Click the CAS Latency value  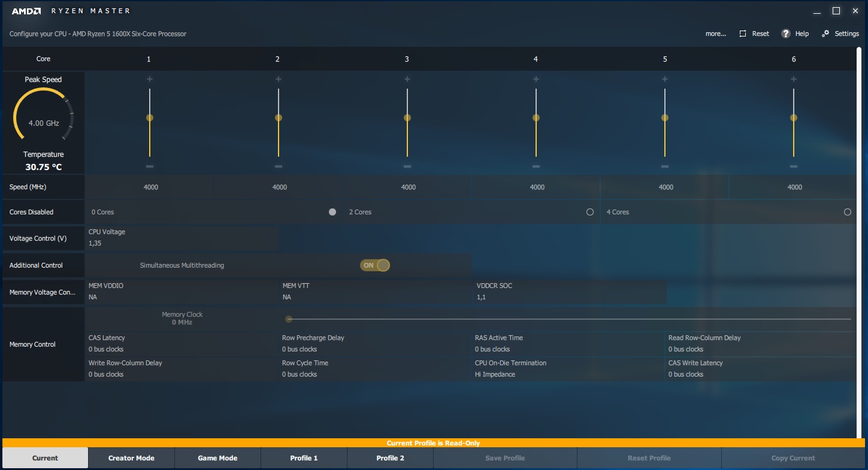tap(106, 349)
